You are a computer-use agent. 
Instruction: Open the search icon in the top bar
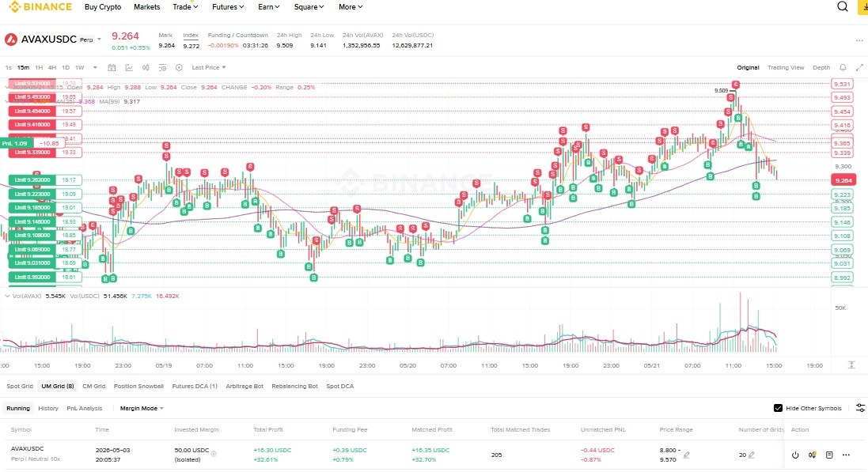coord(842,6)
